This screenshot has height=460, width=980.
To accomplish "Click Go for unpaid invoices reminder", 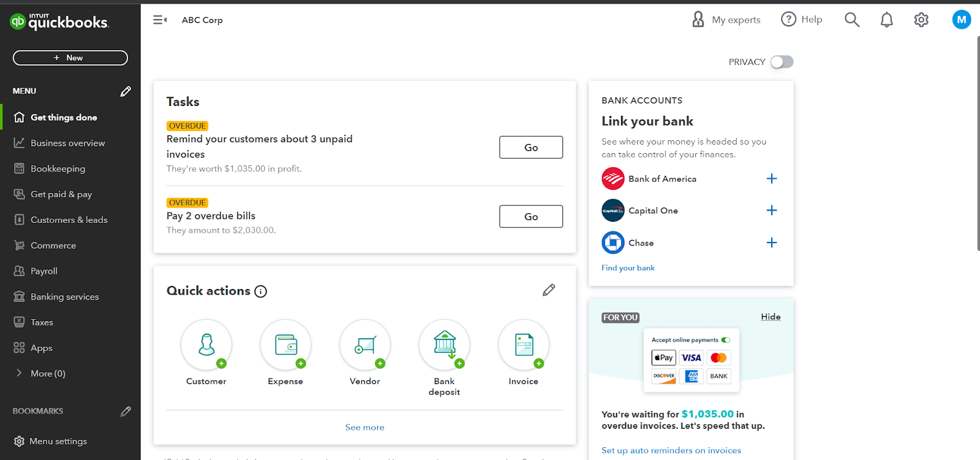I will 531,148.
